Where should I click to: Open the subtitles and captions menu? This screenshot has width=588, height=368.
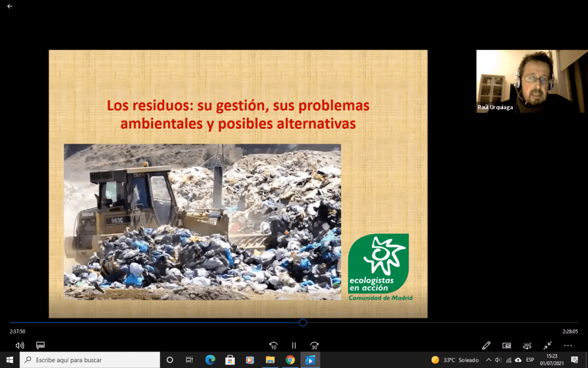point(40,346)
